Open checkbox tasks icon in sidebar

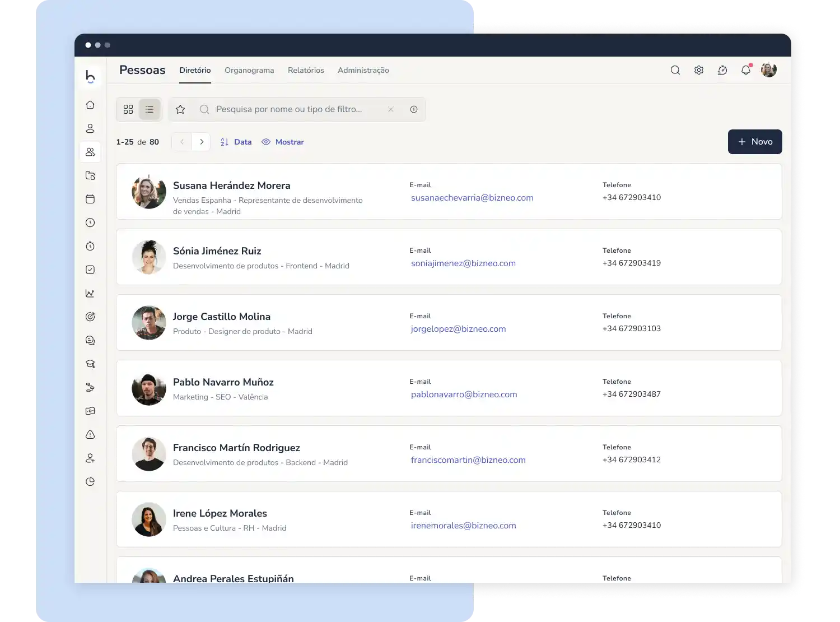[90, 270]
